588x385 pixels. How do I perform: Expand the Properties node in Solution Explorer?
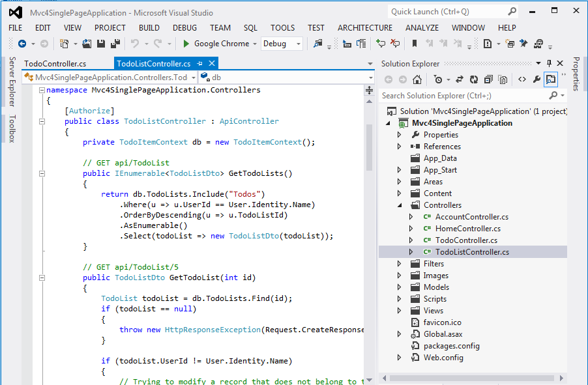(x=400, y=135)
